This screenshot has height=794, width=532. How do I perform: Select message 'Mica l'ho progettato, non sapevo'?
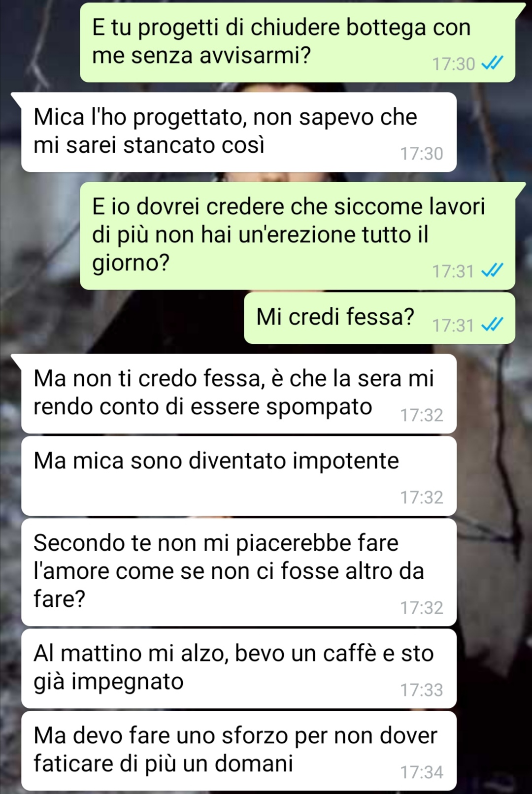coord(239,132)
